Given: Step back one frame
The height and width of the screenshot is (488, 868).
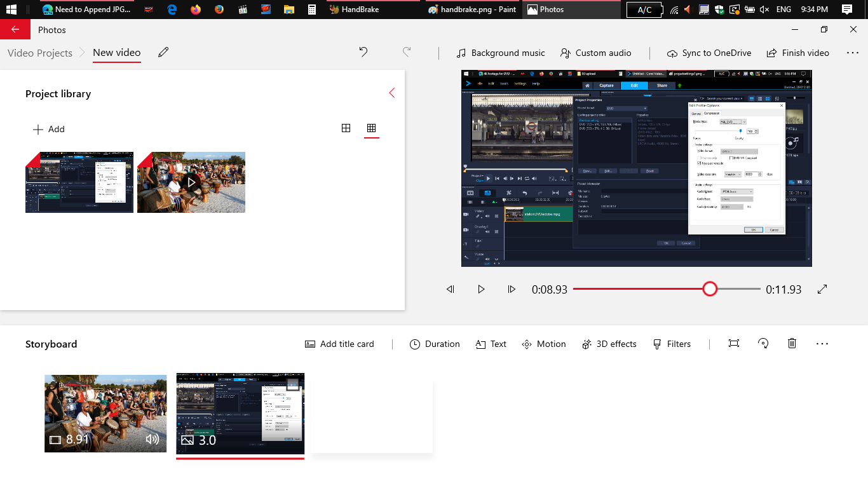Looking at the screenshot, I should tap(451, 289).
